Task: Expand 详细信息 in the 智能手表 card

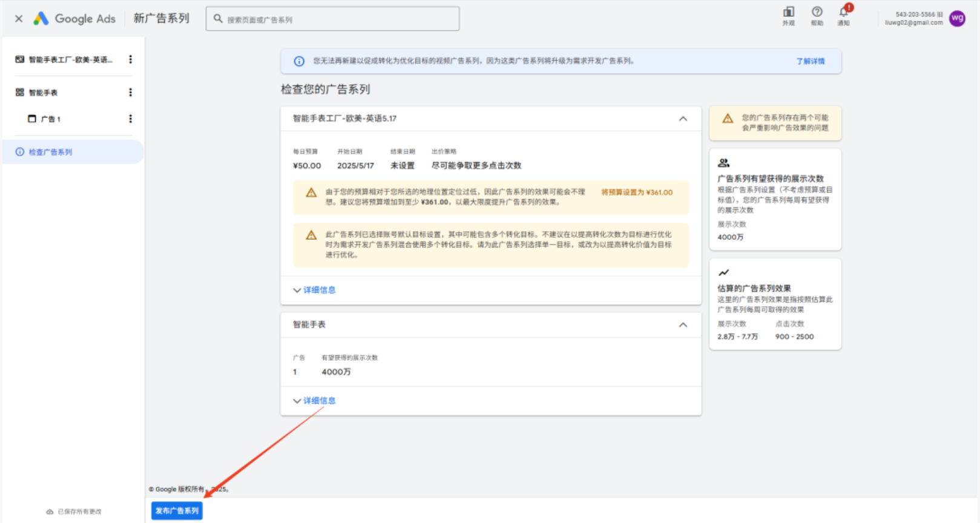Action: click(x=314, y=401)
